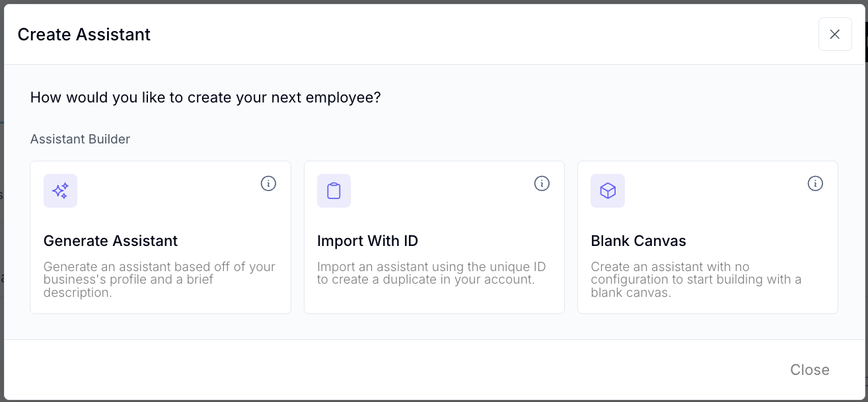The height and width of the screenshot is (402, 868).
Task: Select the Generate Assistant title
Action: click(110, 241)
